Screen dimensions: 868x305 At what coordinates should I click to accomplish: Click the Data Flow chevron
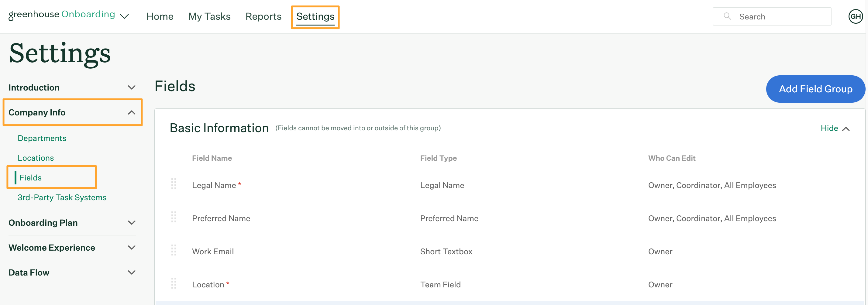tap(132, 273)
